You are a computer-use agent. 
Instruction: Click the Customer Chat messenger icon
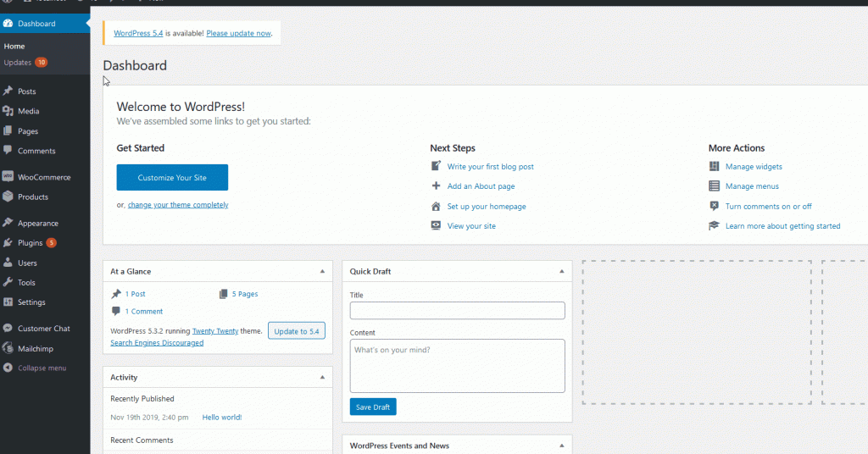pos(8,328)
